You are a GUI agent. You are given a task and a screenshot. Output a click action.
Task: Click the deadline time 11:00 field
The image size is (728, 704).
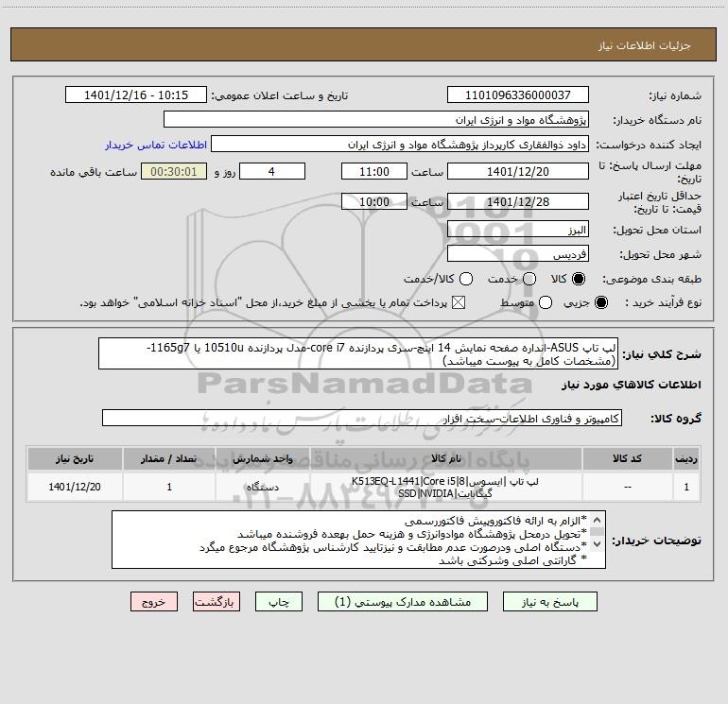click(x=374, y=171)
